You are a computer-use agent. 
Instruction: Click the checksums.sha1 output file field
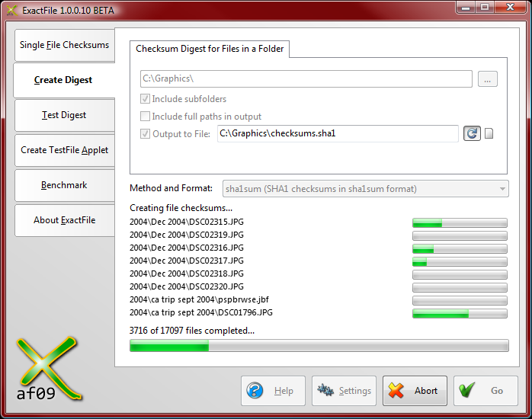pos(338,133)
